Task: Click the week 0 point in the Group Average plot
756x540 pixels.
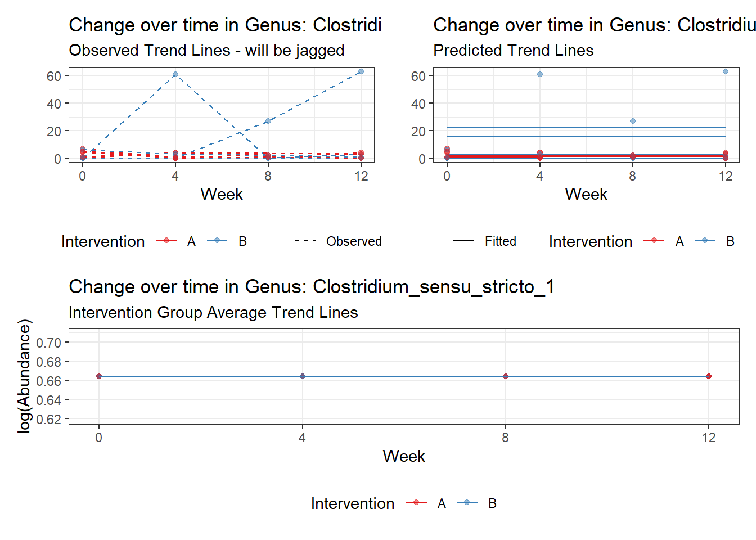Action: [99, 376]
